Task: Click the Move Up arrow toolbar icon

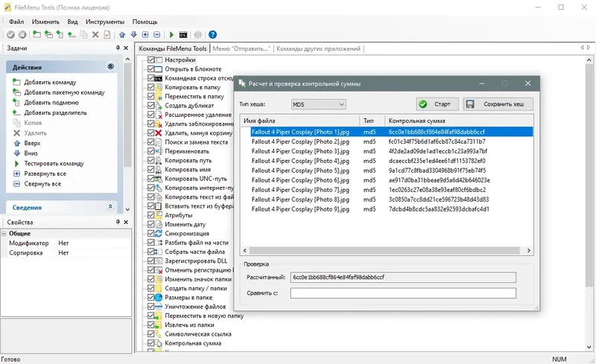Action: (x=122, y=35)
